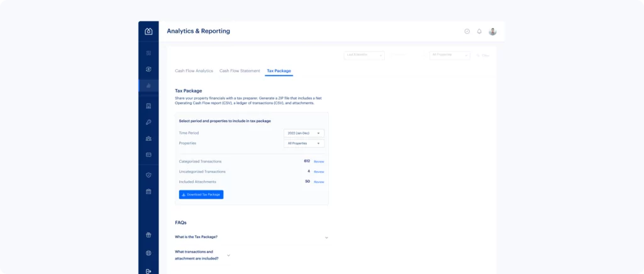This screenshot has height=274, width=644.
Task: Review the Uncategorized Transactions link
Action: (x=319, y=172)
